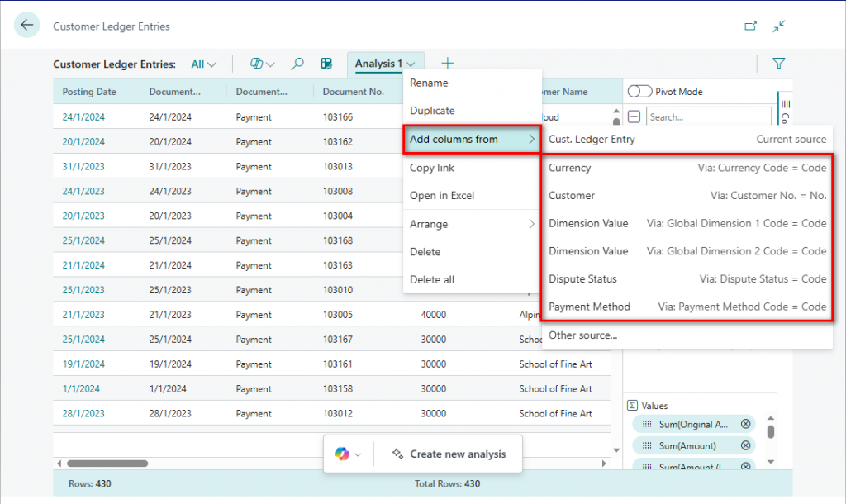Select Customer from the related sources list
Viewport: 846px width, 504px height.
click(x=572, y=196)
